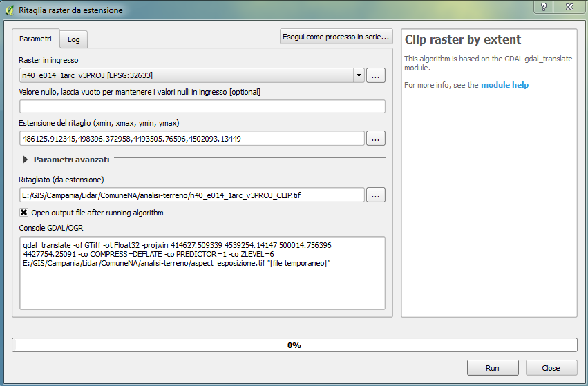This screenshot has width=588, height=386.
Task: Click the Ritagliato output path field
Action: pyautogui.click(x=191, y=195)
